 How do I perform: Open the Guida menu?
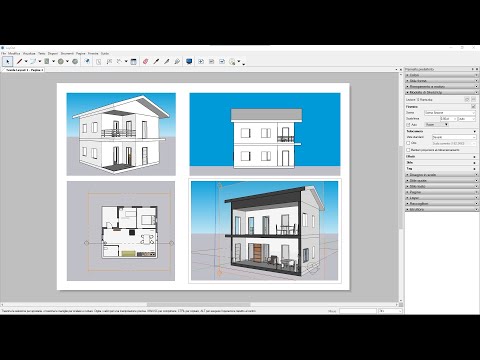click(x=105, y=53)
